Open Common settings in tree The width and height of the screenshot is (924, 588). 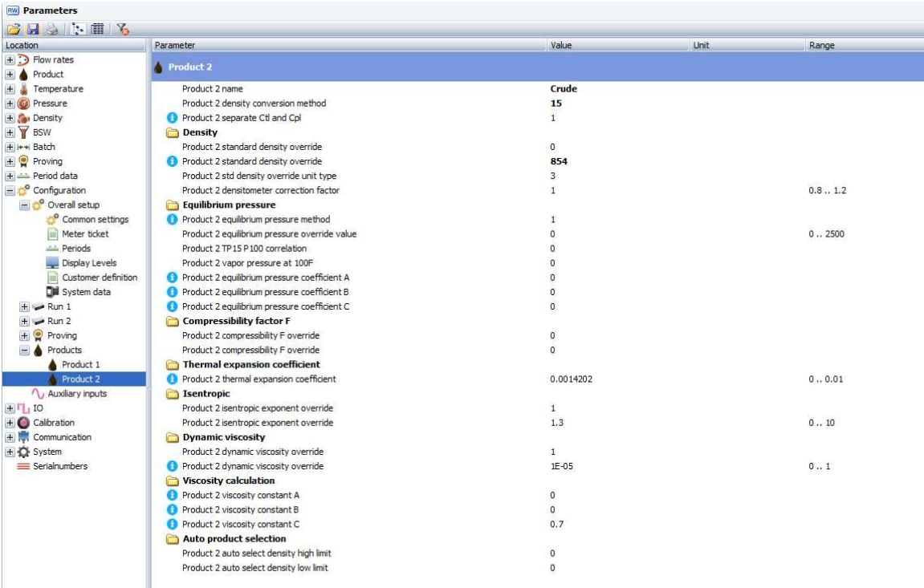point(95,219)
